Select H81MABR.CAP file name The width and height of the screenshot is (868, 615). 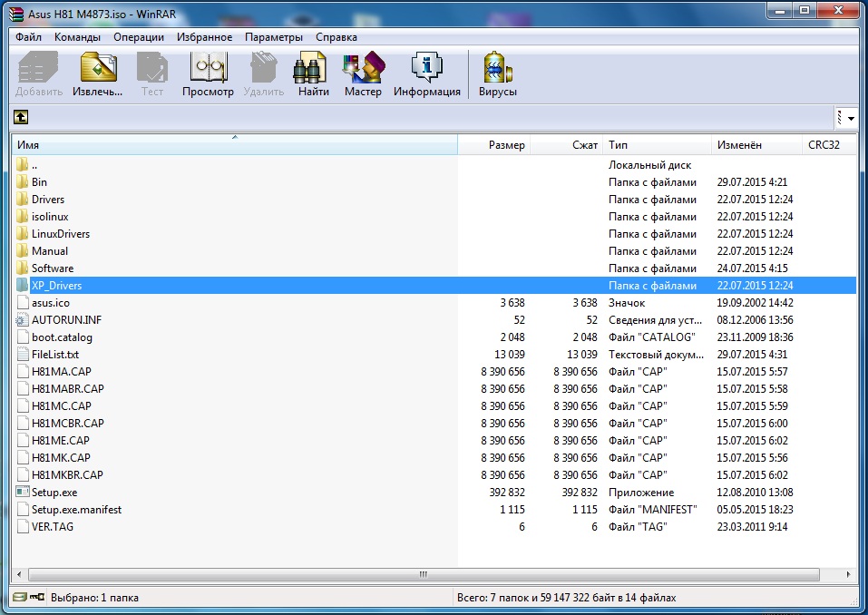[x=67, y=388]
